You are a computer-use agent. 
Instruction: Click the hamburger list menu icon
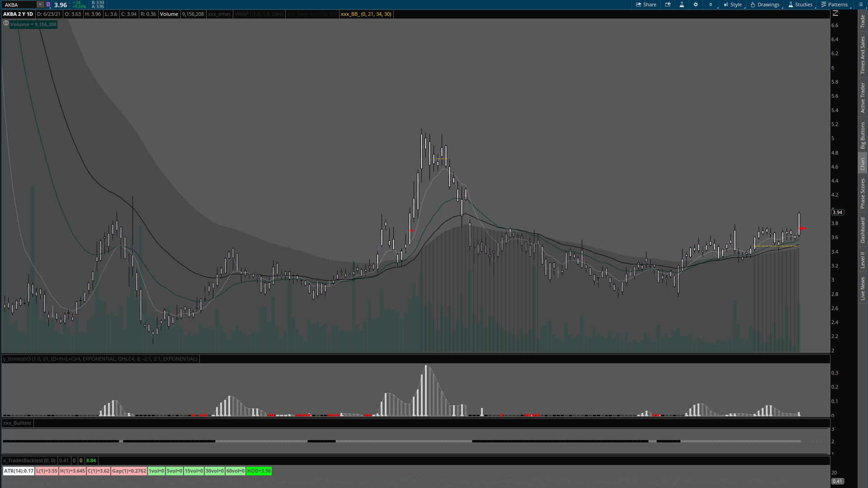pyautogui.click(x=860, y=5)
